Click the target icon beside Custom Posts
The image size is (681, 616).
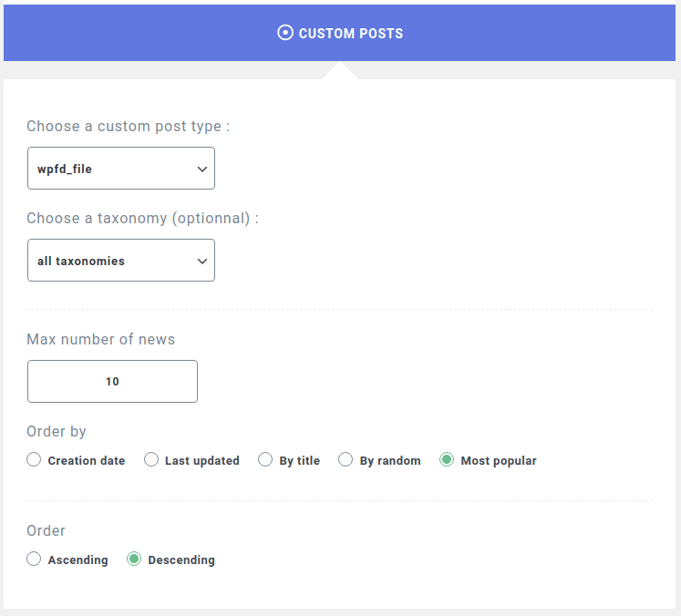coord(285,33)
